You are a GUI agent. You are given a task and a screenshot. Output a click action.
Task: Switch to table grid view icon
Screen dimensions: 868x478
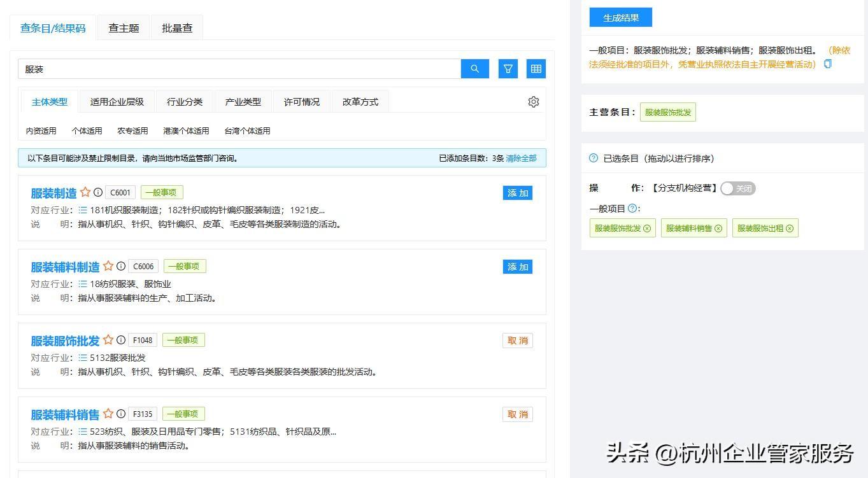[x=536, y=69]
